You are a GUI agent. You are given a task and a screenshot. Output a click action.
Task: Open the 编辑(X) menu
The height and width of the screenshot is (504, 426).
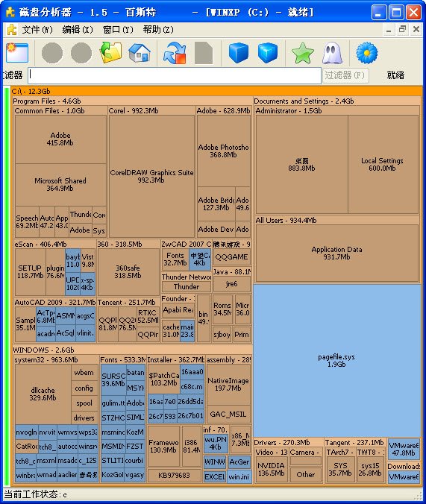point(78,30)
